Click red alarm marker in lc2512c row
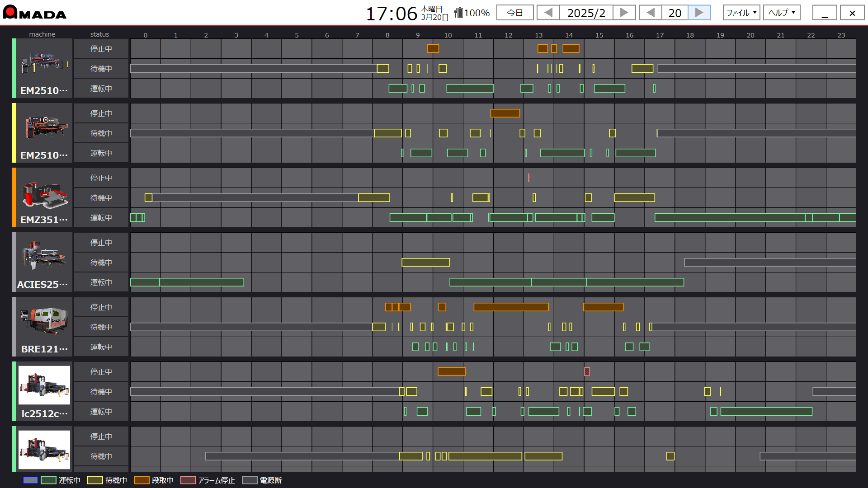868x488 pixels. tap(587, 371)
